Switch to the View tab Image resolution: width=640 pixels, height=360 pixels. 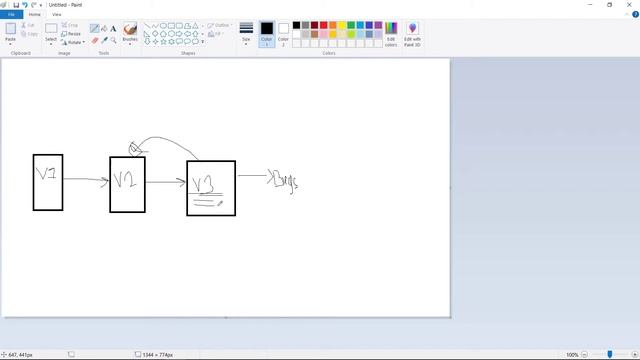click(x=57, y=15)
